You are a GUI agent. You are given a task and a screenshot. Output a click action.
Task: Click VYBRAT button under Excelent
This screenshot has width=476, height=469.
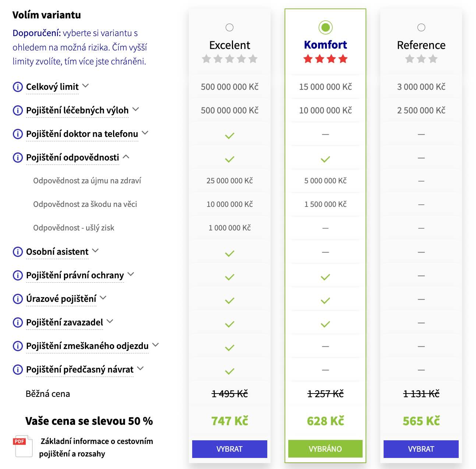tap(229, 449)
